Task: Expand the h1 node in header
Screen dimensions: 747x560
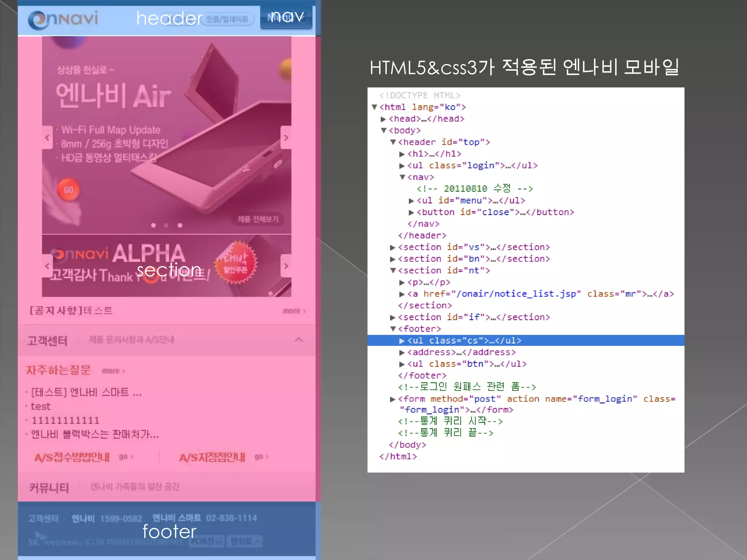Action: coord(402,154)
